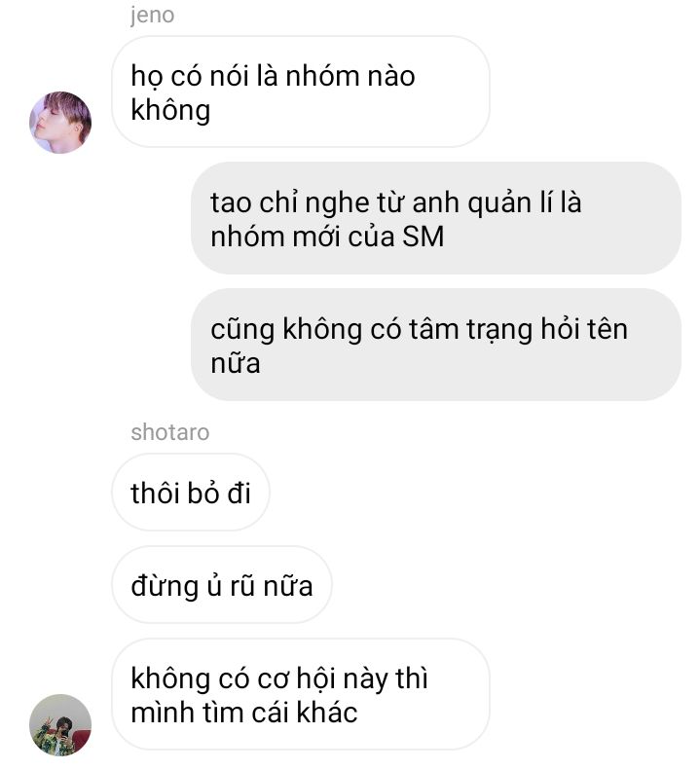Click the word 'đừng' in shotaro's second bubble

[x=165, y=586]
